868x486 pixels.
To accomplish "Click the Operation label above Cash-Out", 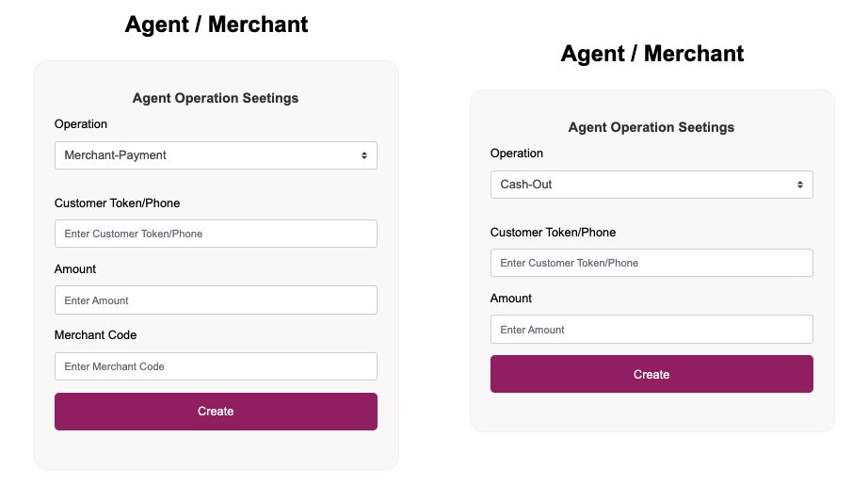I will (x=517, y=154).
